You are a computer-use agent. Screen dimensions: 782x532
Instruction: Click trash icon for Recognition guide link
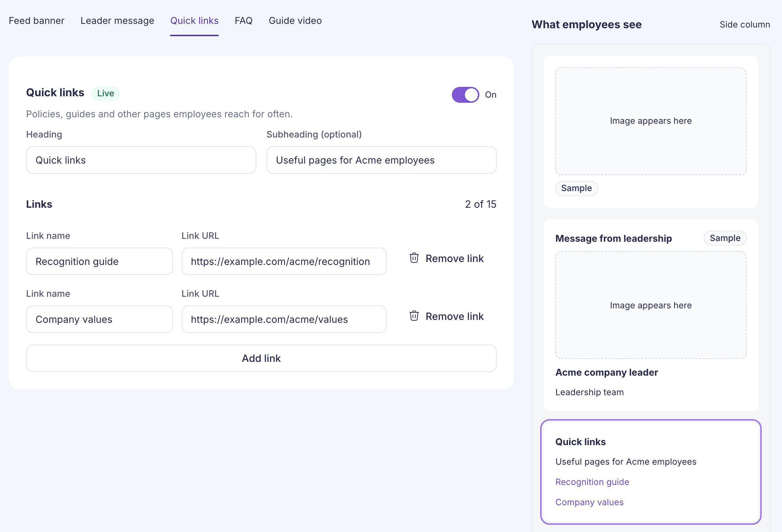pyautogui.click(x=414, y=258)
